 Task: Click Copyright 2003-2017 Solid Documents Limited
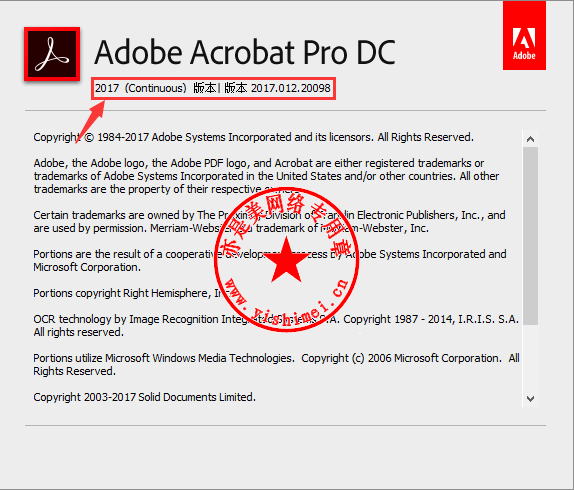pyautogui.click(x=145, y=397)
